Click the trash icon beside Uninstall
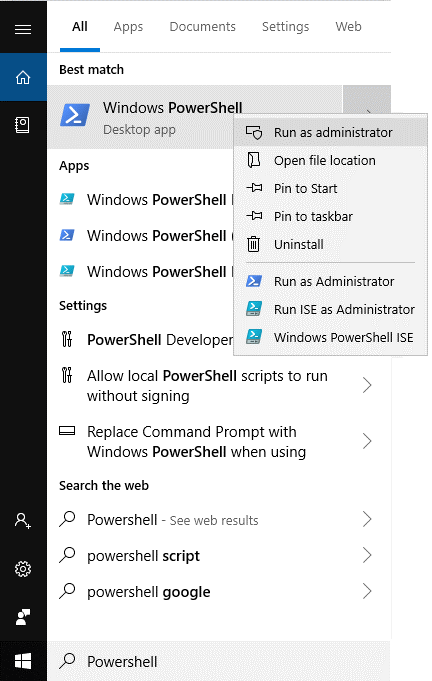Image resolution: width=432 pixels, height=681 pixels. 254,244
